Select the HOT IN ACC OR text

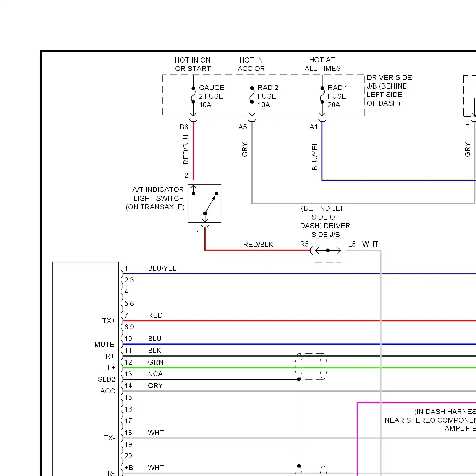pyautogui.click(x=251, y=64)
